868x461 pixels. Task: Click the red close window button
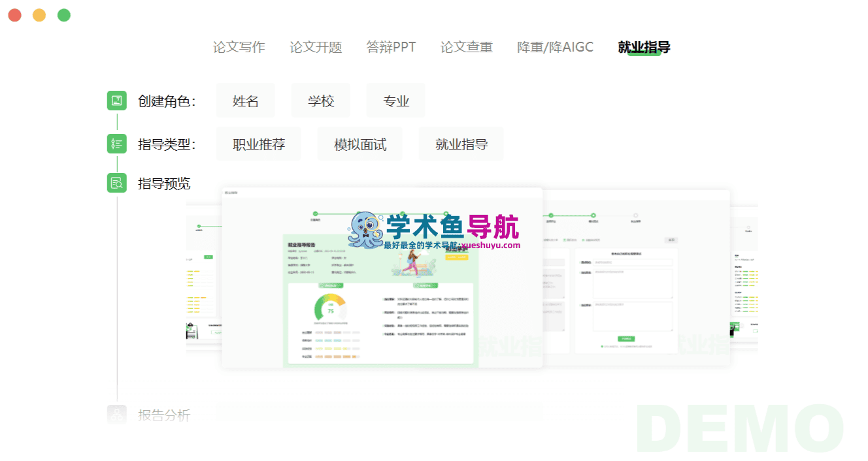click(x=14, y=15)
